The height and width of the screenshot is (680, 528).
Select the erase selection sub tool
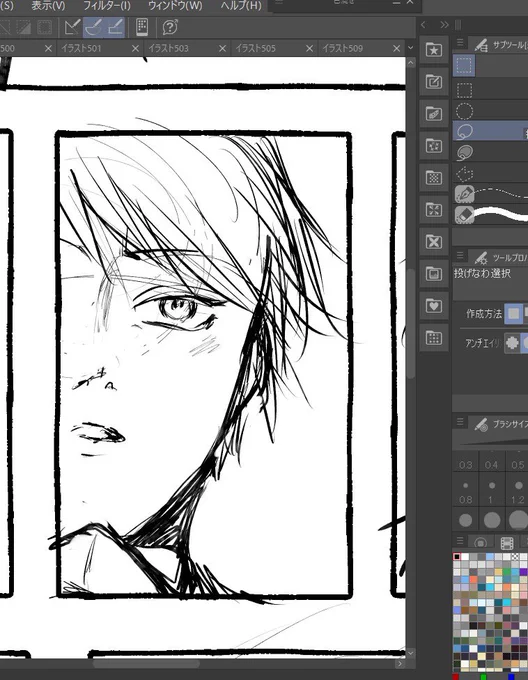[x=490, y=215]
